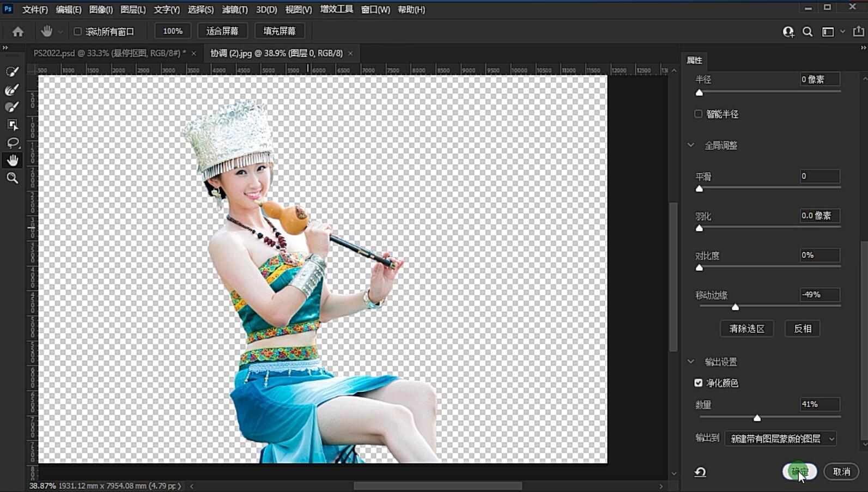The image size is (868, 492).
Task: Click the reset workspace undo icon
Action: coord(700,472)
